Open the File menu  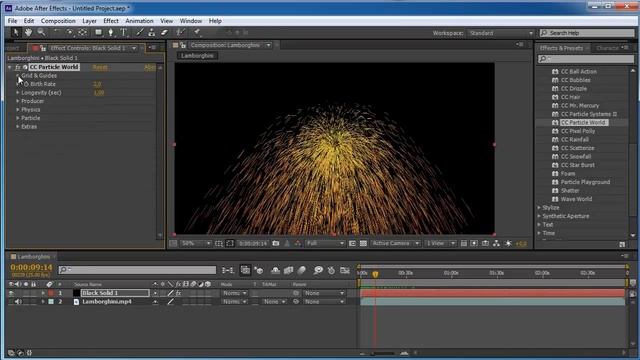12,21
